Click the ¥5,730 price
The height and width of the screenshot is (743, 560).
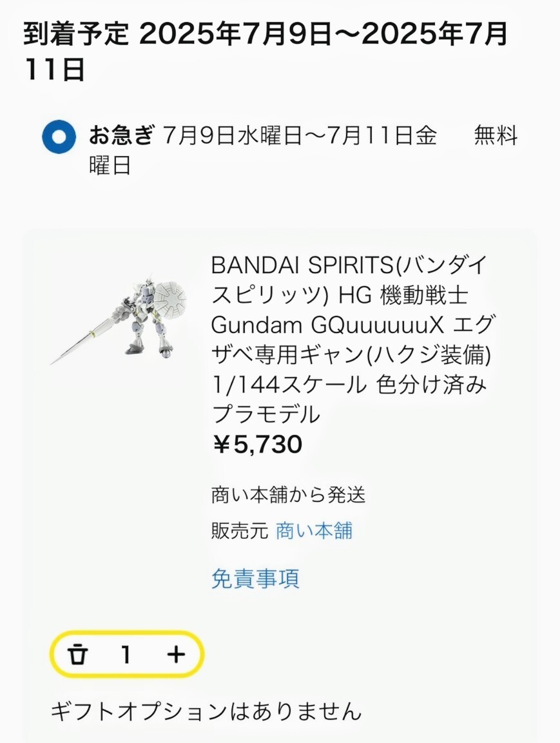click(257, 445)
